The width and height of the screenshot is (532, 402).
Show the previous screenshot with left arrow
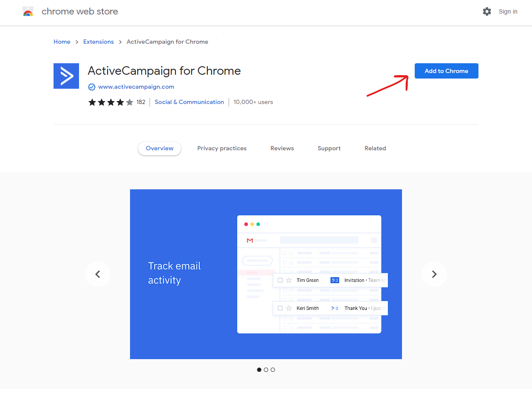pyautogui.click(x=98, y=274)
